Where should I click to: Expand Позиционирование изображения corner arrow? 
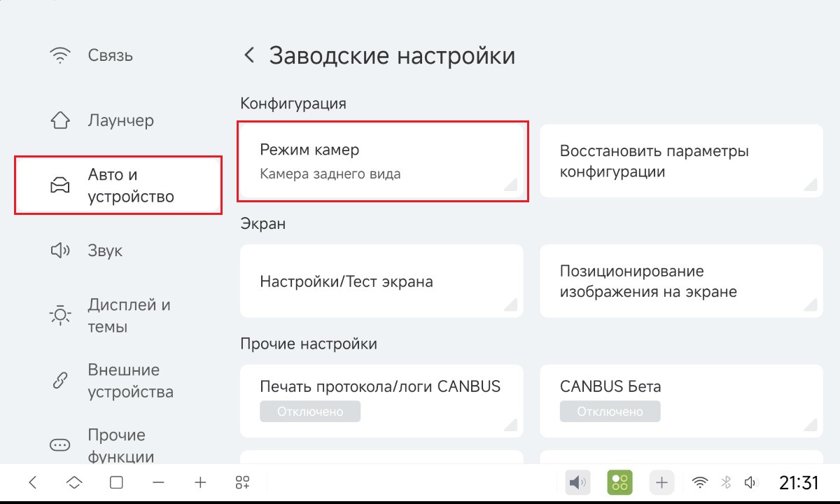[811, 304]
